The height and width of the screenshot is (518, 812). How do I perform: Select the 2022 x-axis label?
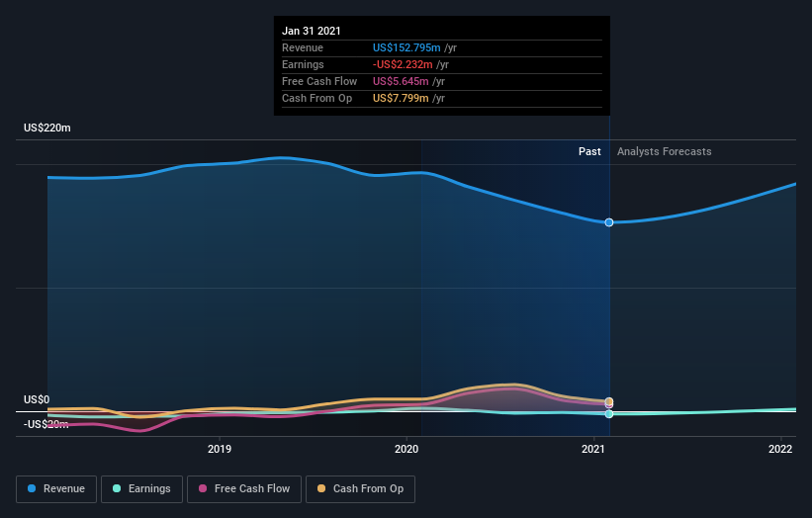point(780,449)
